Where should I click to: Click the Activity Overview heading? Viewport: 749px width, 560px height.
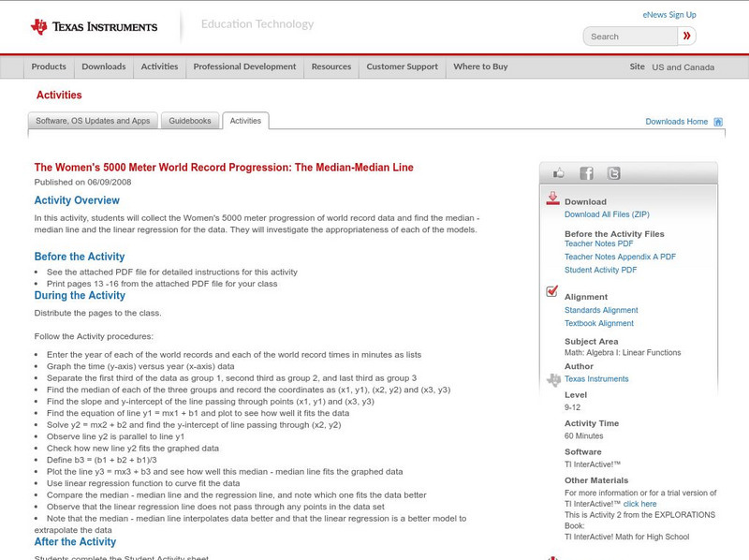(77, 200)
